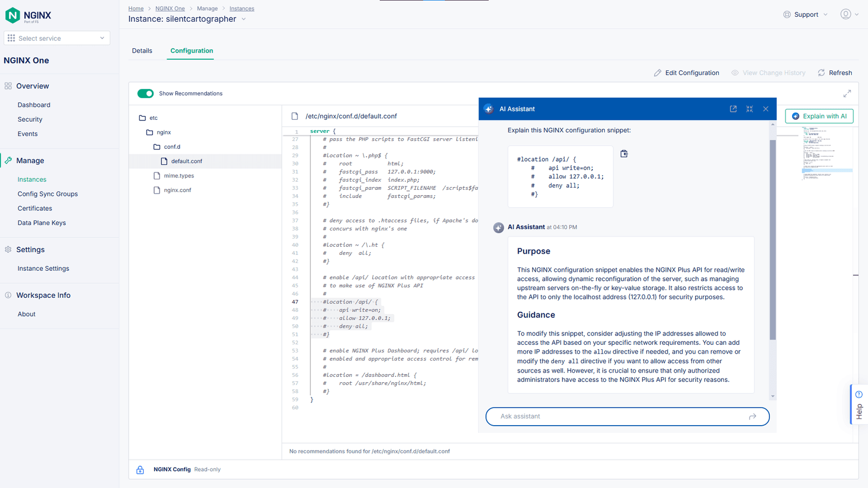Open Edit Configuration via the pencil icon

click(658, 72)
